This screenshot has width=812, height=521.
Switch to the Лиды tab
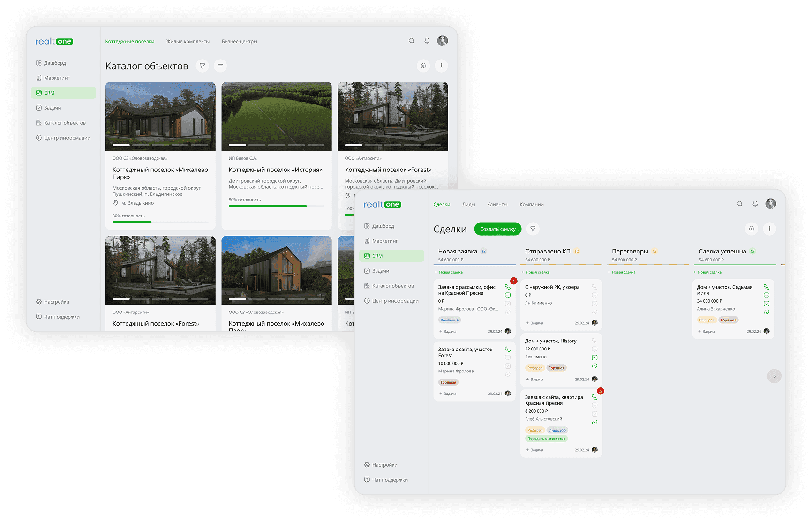coord(468,205)
